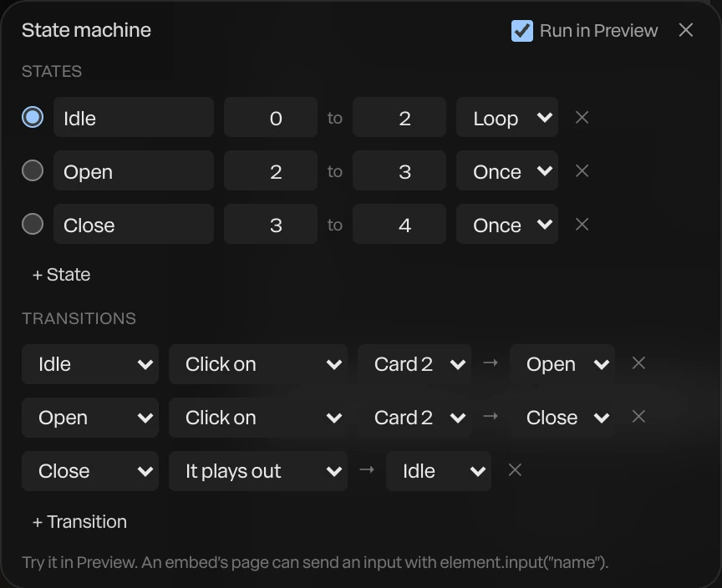Screen dimensions: 722x588
Task: Select the Idle state radio button
Action: 33,117
